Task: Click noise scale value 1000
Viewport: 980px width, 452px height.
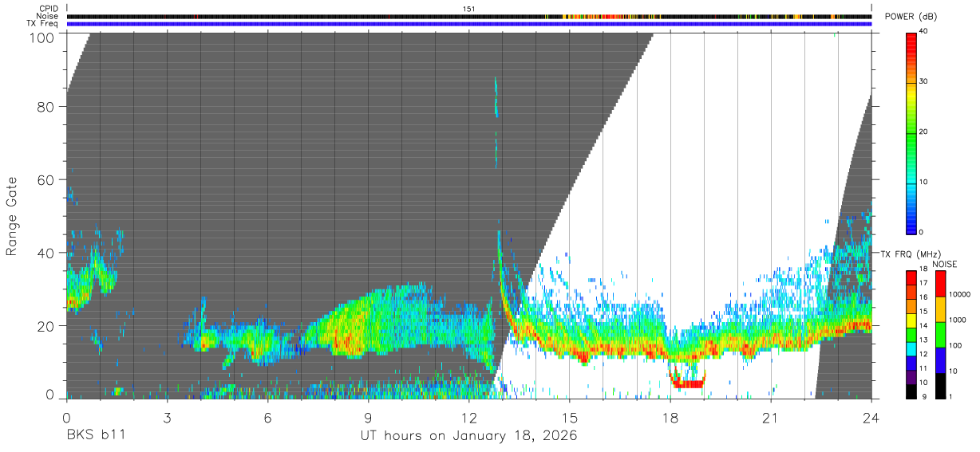Action: point(959,320)
